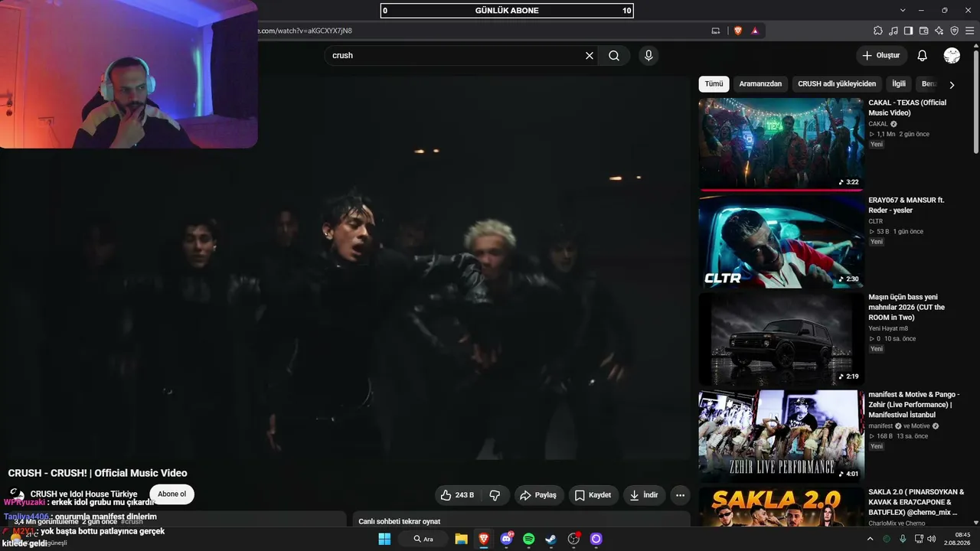
Task: Open the Maşın üçün bass video thumbnail
Action: tap(781, 339)
